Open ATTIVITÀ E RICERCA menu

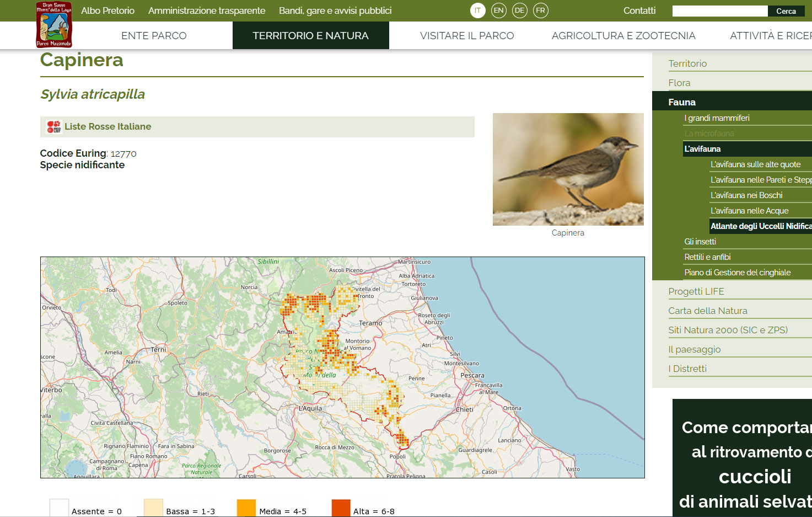[771, 35]
